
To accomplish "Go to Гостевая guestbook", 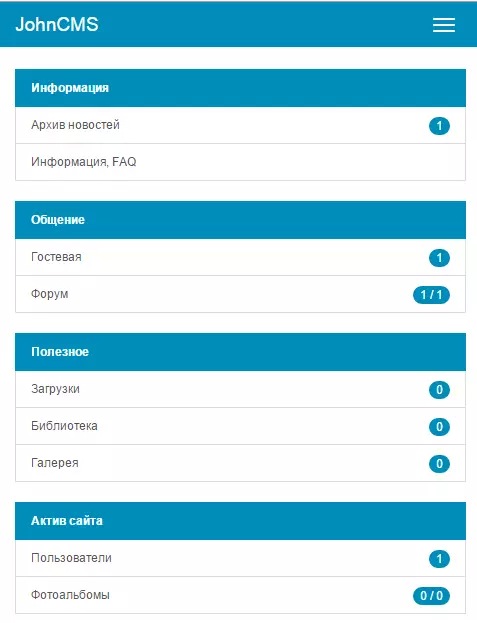I will [240, 257].
